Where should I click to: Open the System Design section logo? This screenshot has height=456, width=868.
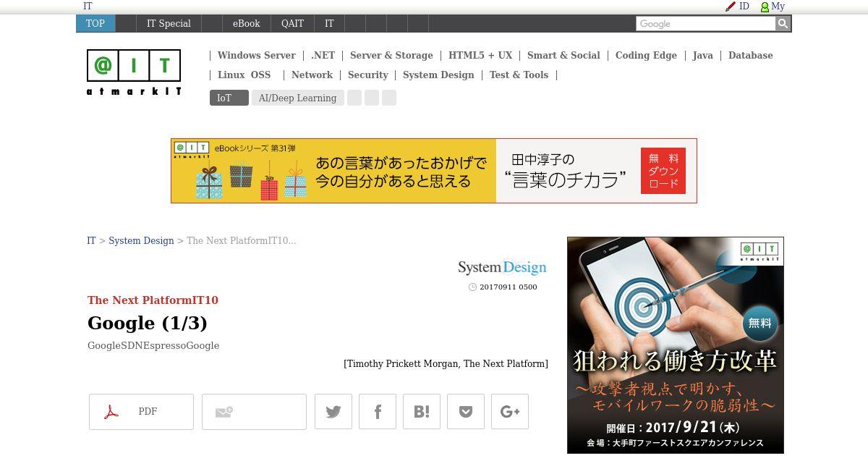[x=502, y=268]
